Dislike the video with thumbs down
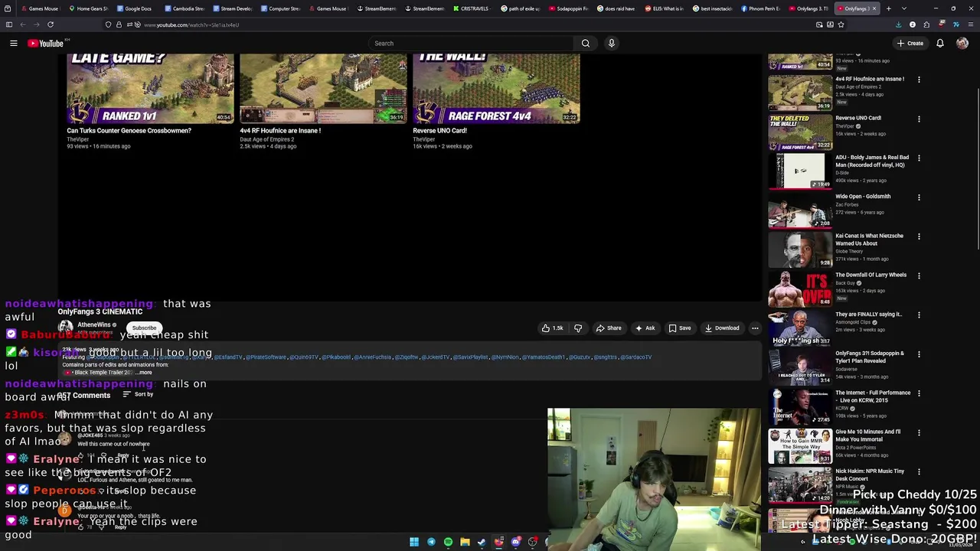This screenshot has height=551, width=980. point(578,328)
